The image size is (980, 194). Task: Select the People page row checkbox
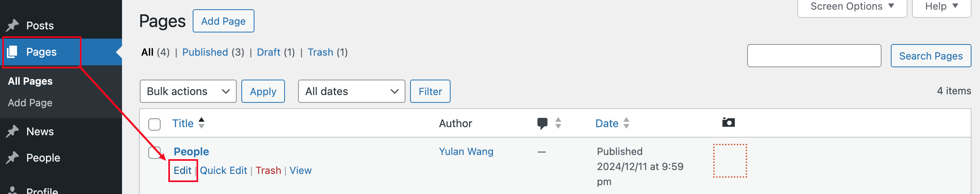pos(154,152)
